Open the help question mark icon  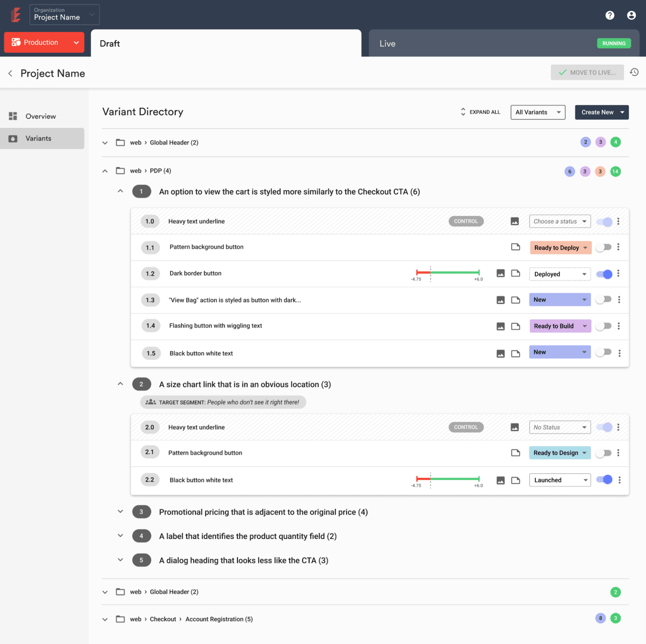[610, 15]
